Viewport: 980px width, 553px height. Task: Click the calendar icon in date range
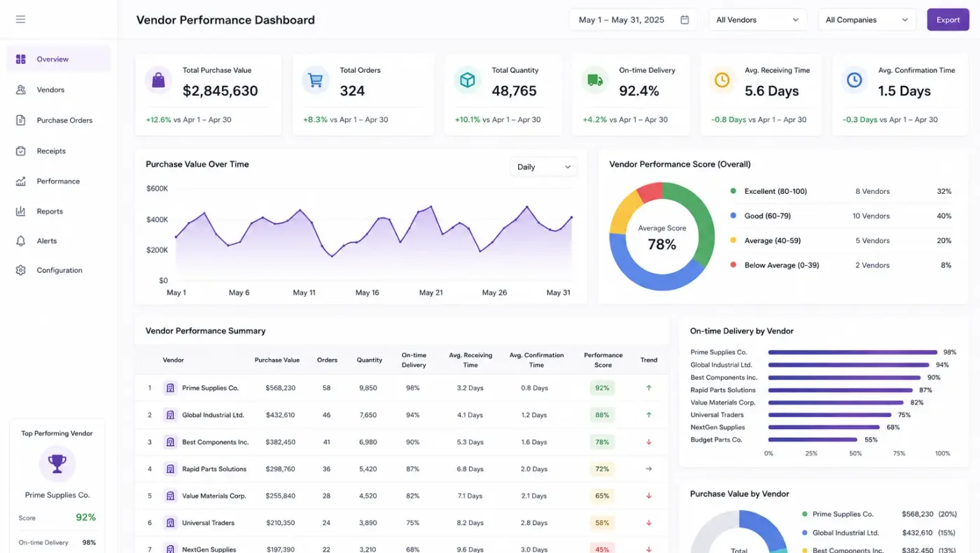click(x=685, y=20)
